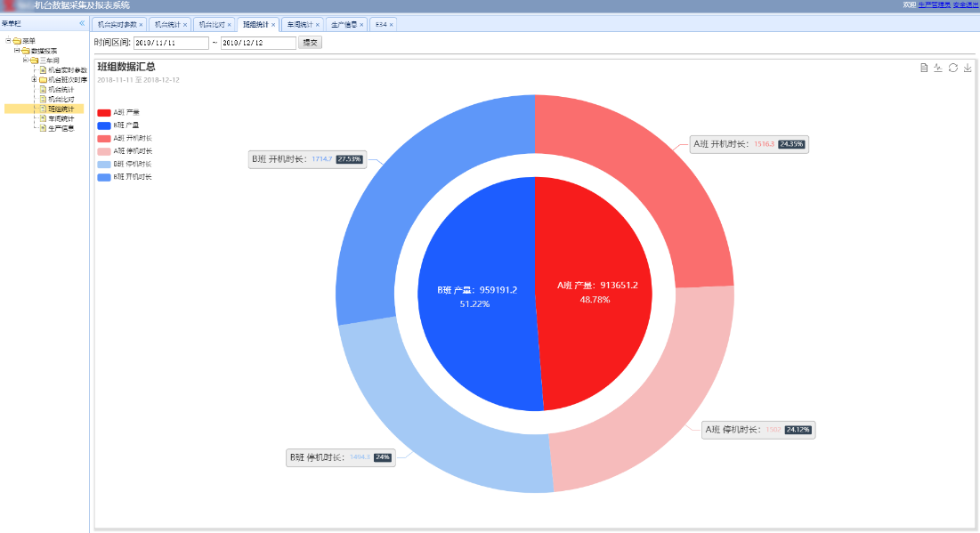The height and width of the screenshot is (533, 980).
Task: Click the 提交 submit button
Action: (x=310, y=42)
